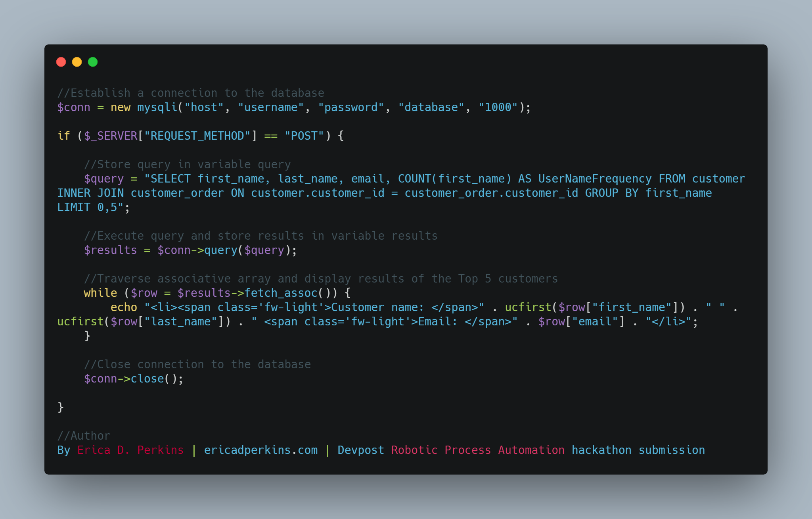Screen dimensions: 812x519
Task: Click the $row["email"] expression
Action: pos(581,322)
